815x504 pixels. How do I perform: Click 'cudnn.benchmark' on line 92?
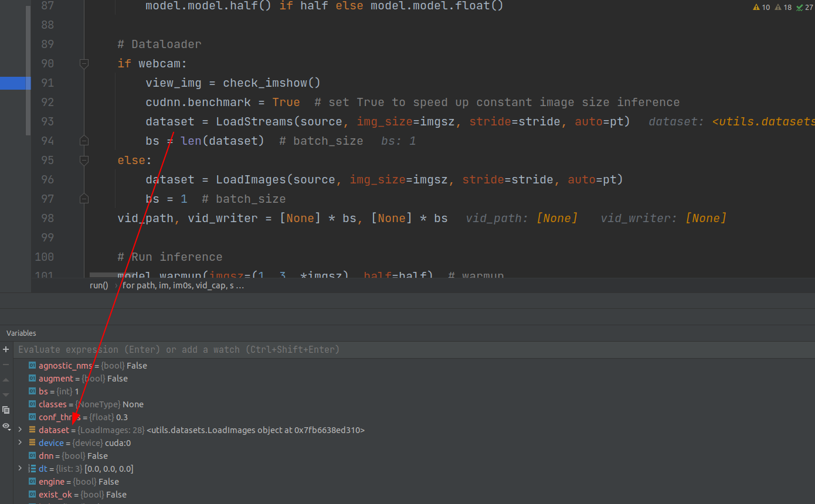(x=198, y=102)
